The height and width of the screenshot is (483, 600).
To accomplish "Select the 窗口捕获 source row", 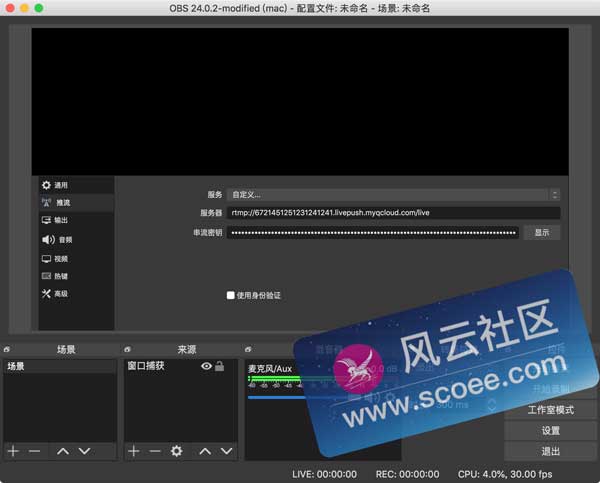I will pyautogui.click(x=181, y=366).
